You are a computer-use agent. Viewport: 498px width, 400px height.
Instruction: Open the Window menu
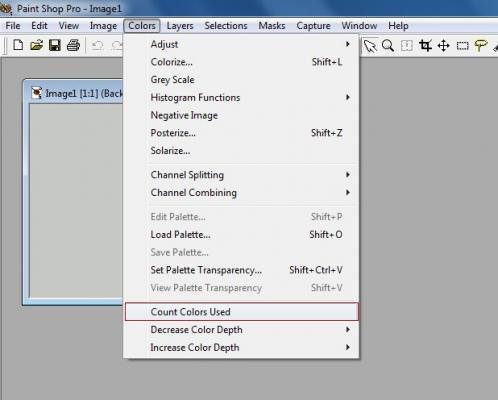[359, 26]
